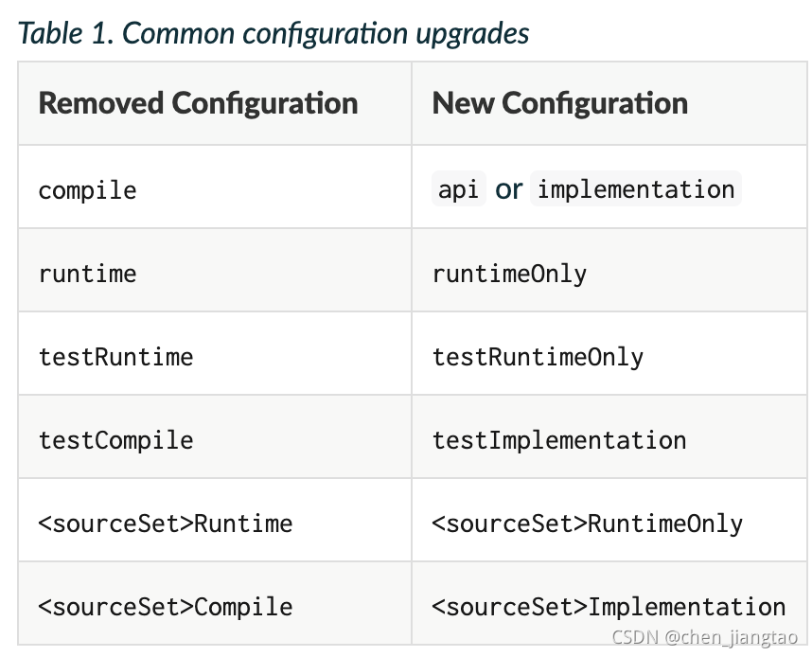Select the 'testCompile' cell
This screenshot has width=812, height=657.
(x=115, y=440)
